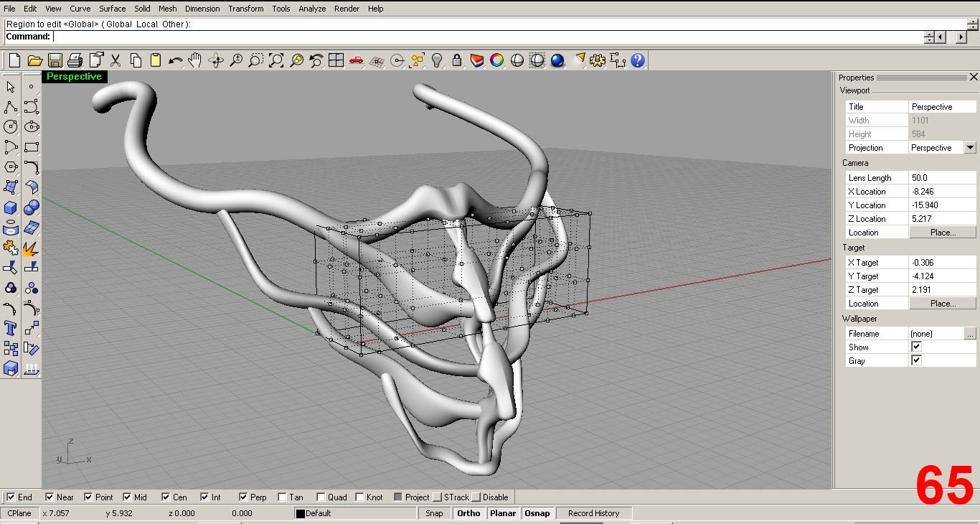Click the camera Location Place button
This screenshot has height=524, width=980.
pos(943,233)
